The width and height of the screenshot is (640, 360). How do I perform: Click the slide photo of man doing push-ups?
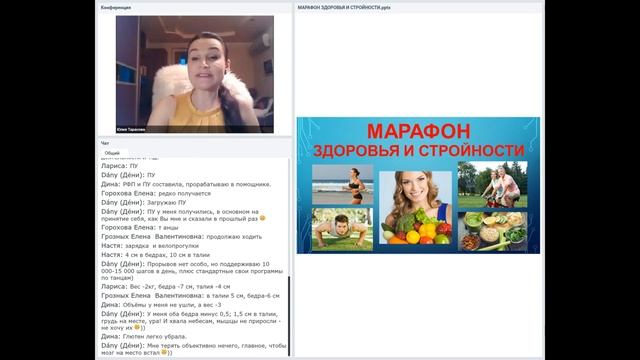[x=342, y=229]
